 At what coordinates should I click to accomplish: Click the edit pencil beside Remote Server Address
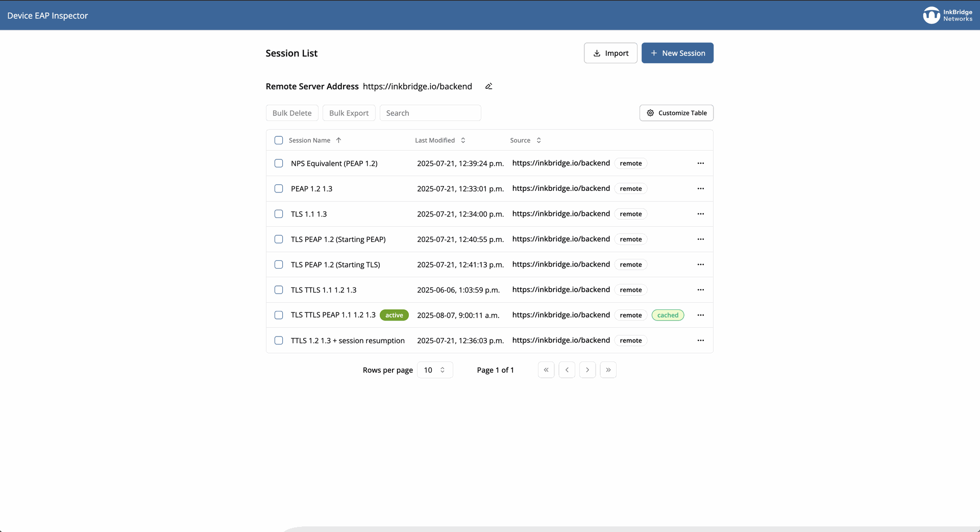pos(488,86)
